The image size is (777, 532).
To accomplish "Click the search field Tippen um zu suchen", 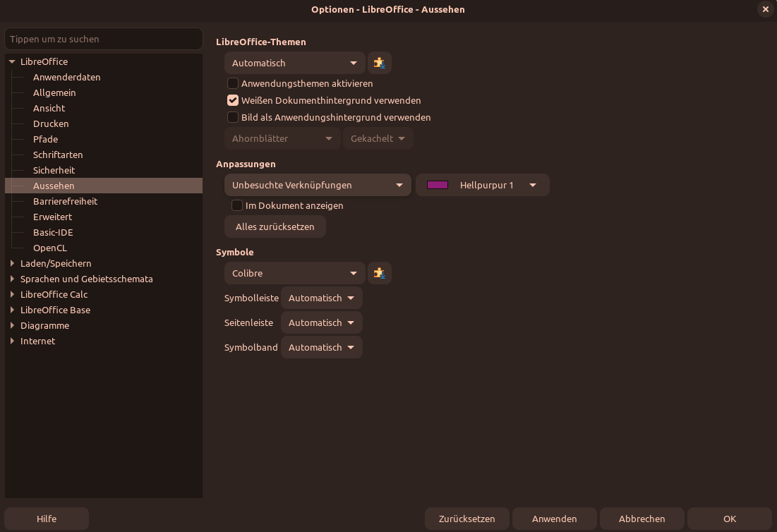I will 104,39.
